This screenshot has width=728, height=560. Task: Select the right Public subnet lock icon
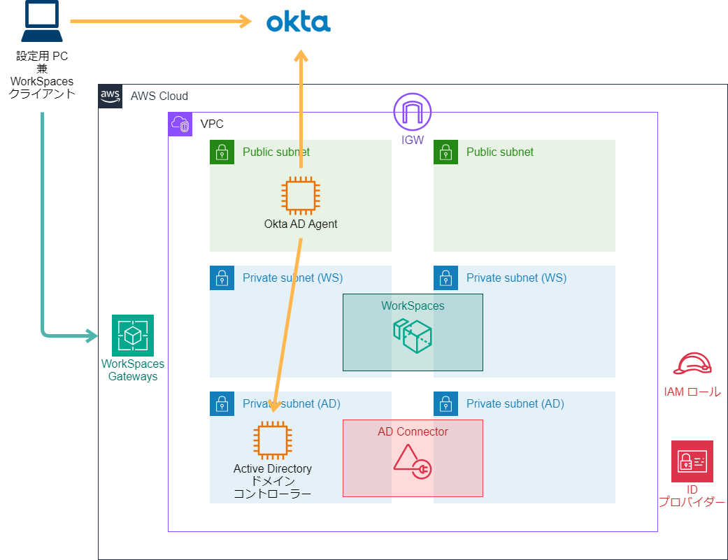click(x=445, y=152)
